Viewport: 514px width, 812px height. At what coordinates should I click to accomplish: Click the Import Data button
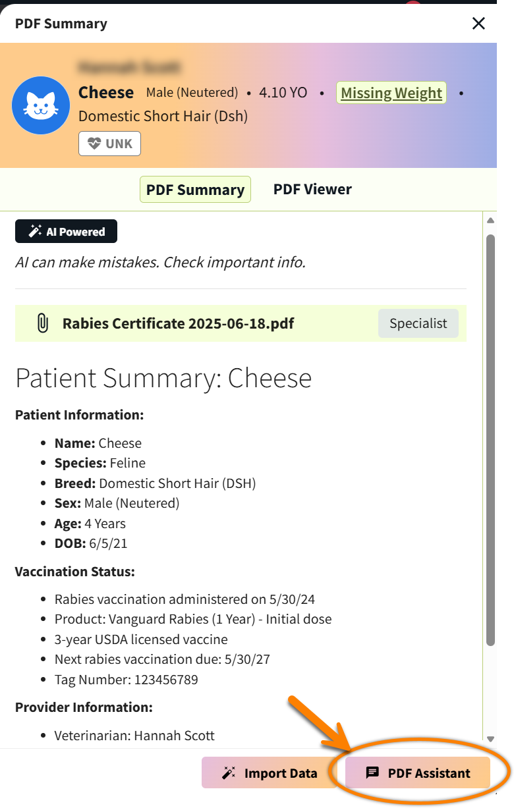(270, 772)
